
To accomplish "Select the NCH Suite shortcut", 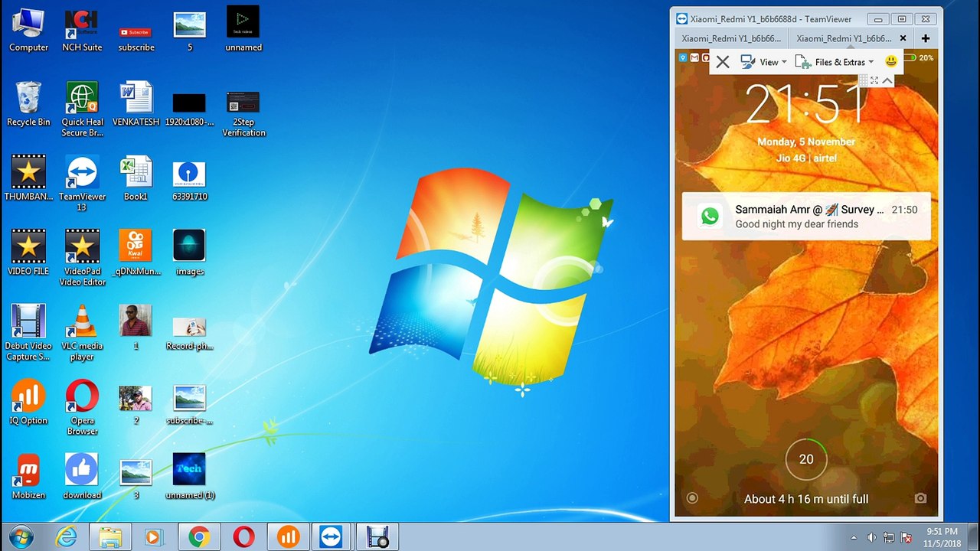I will [x=82, y=30].
